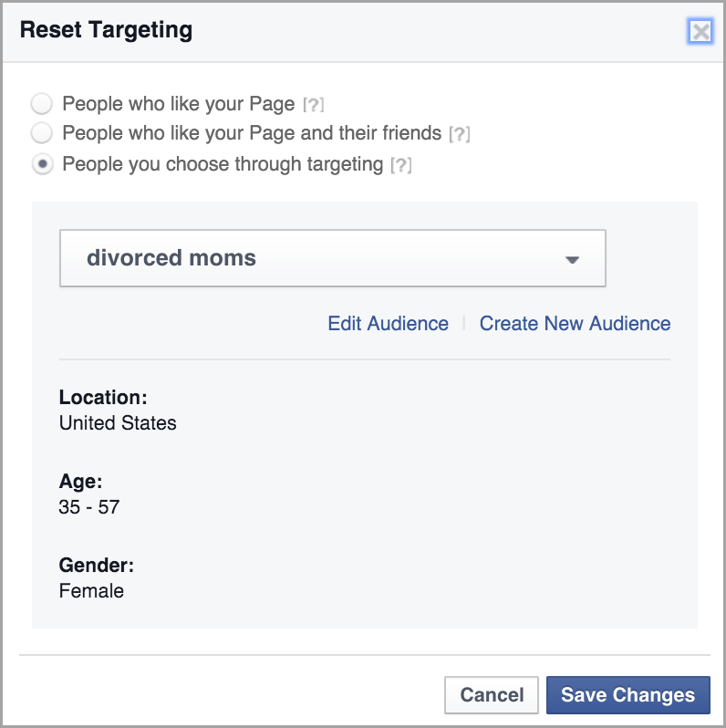Open the 'divorced moms' audience dropdown
The image size is (726, 728).
[333, 258]
